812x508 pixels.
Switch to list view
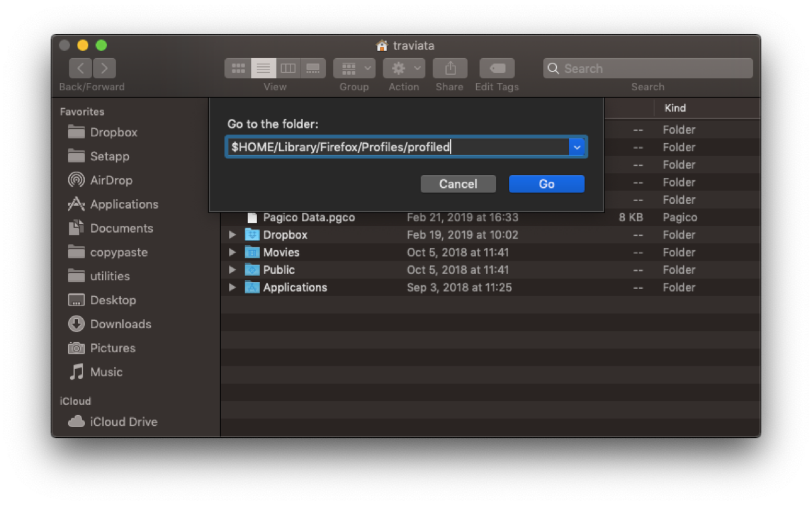[x=263, y=68]
